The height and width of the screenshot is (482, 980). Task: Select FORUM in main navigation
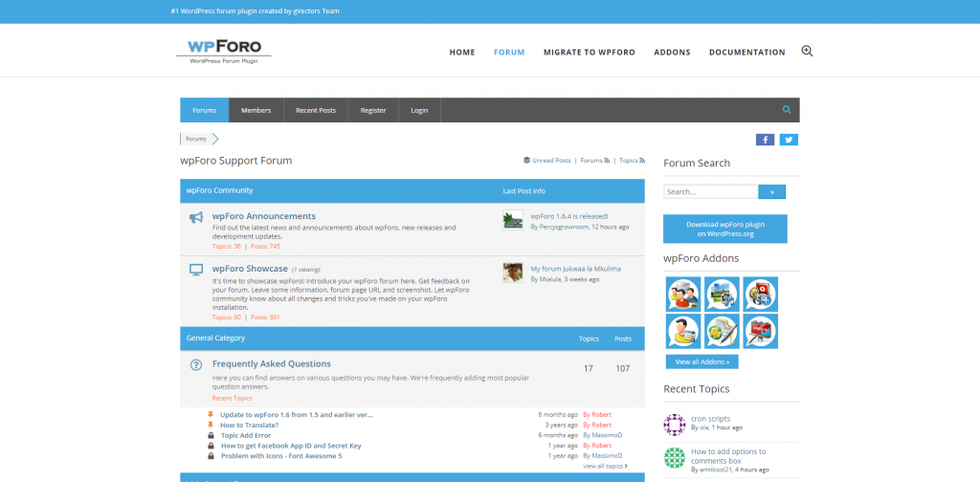(x=509, y=53)
